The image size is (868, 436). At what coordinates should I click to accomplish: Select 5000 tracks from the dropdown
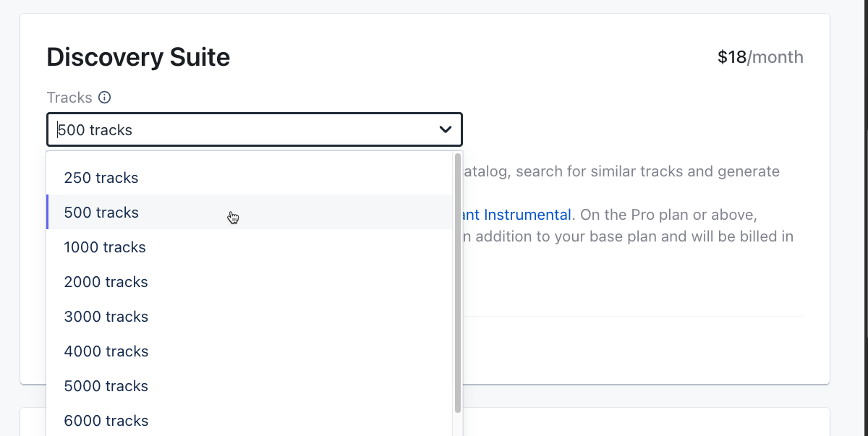tap(106, 386)
